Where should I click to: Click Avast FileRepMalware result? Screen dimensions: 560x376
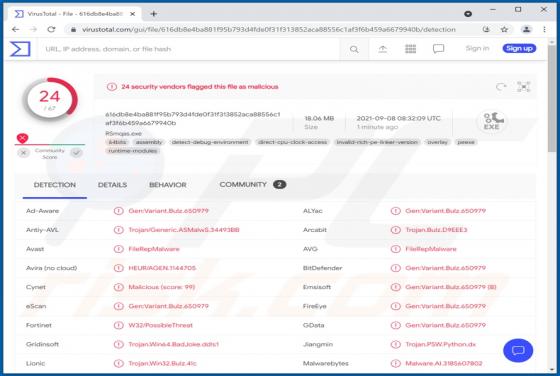[x=154, y=249]
